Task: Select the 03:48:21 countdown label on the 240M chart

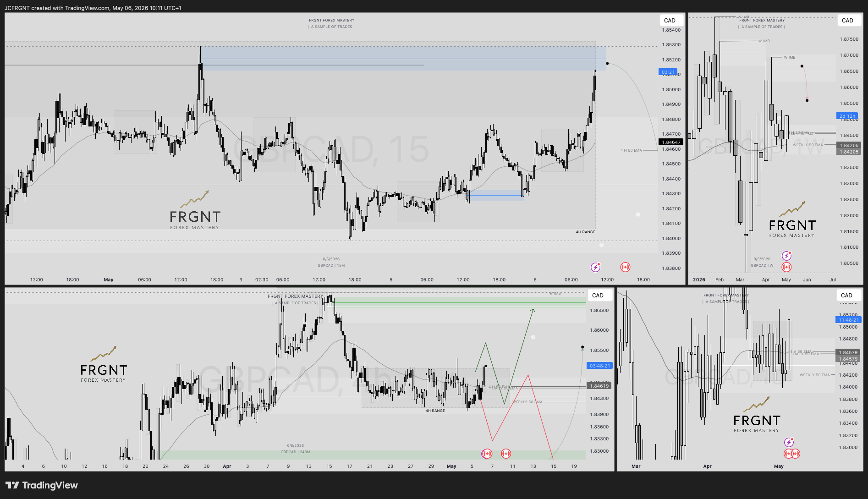Action: (x=599, y=366)
